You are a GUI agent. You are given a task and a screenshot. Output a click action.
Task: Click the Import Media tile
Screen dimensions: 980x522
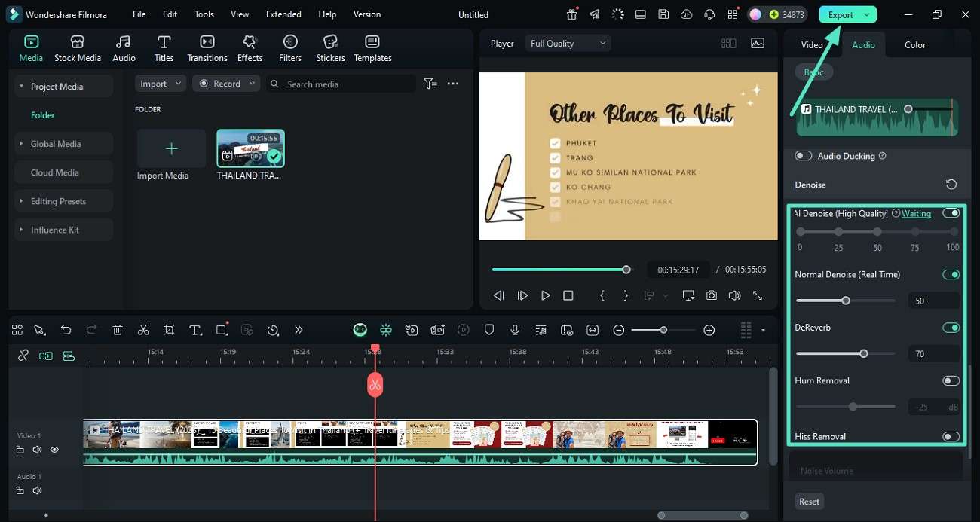coord(171,148)
